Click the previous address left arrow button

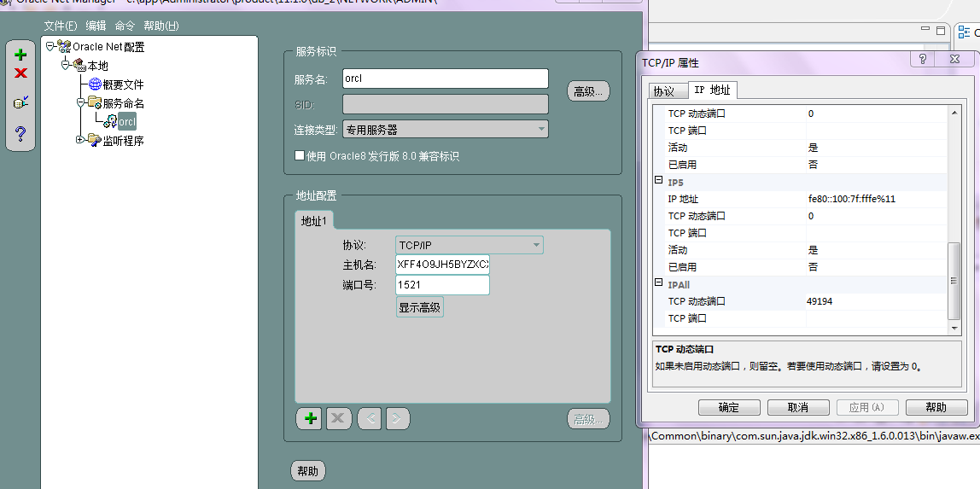(x=370, y=418)
